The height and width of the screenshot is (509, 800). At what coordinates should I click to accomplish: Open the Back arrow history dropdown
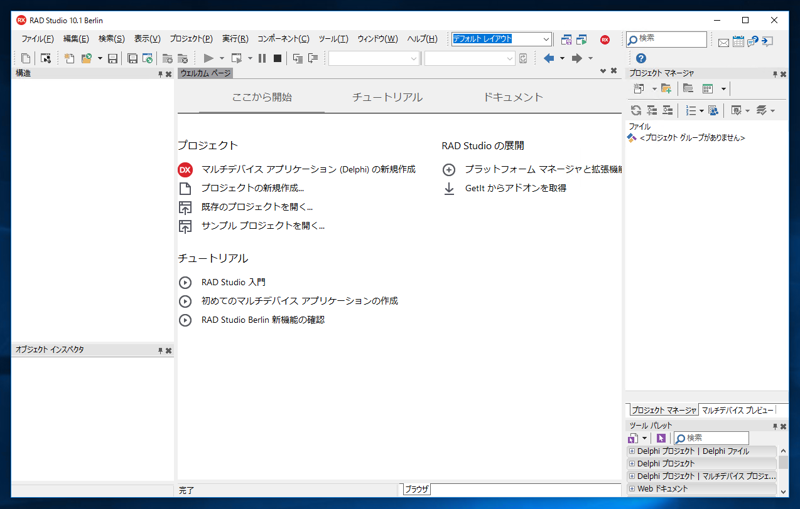click(562, 58)
